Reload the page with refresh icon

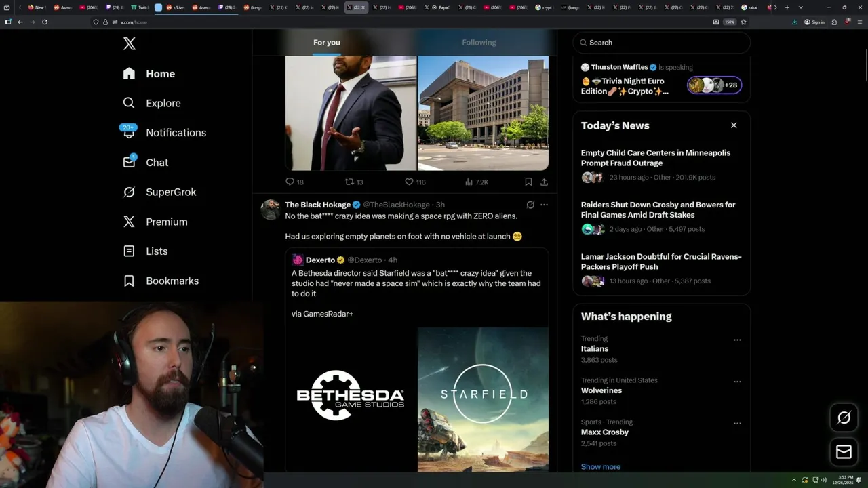(45, 22)
